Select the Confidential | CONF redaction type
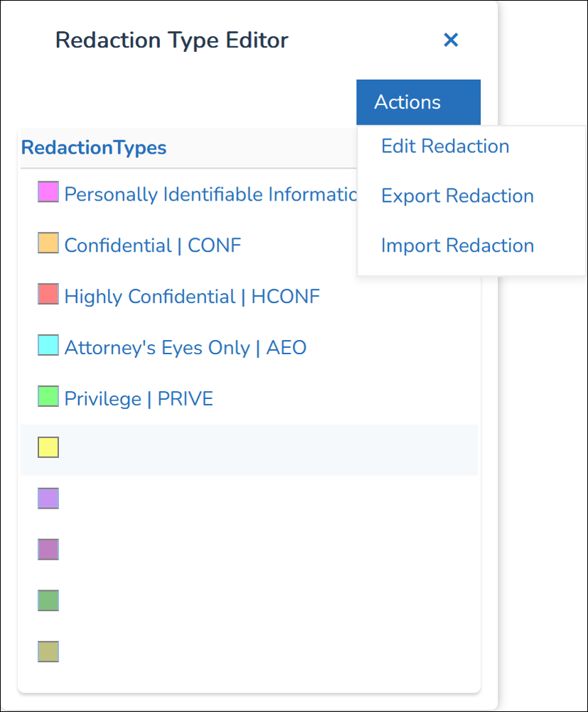 (153, 245)
